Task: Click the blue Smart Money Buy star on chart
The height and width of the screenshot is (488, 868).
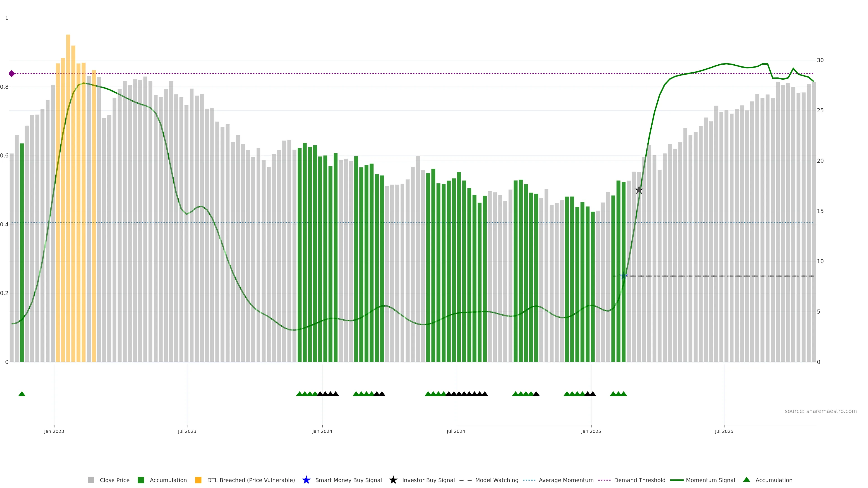Action: 623,276
